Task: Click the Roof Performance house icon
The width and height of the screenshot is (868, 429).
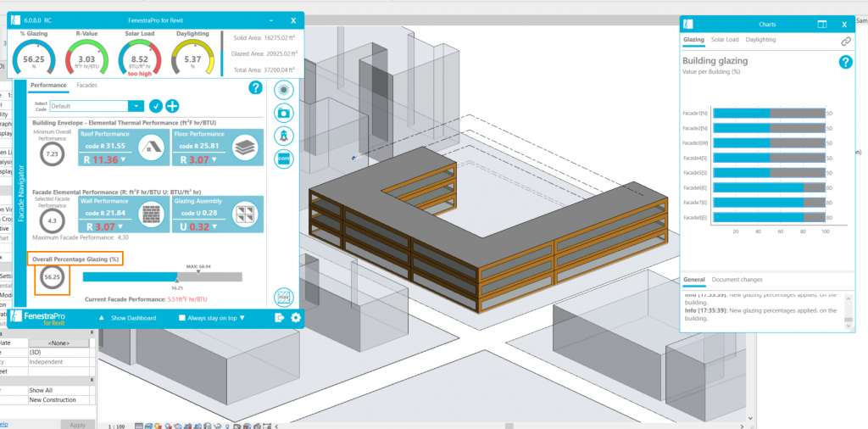Action: click(x=149, y=148)
